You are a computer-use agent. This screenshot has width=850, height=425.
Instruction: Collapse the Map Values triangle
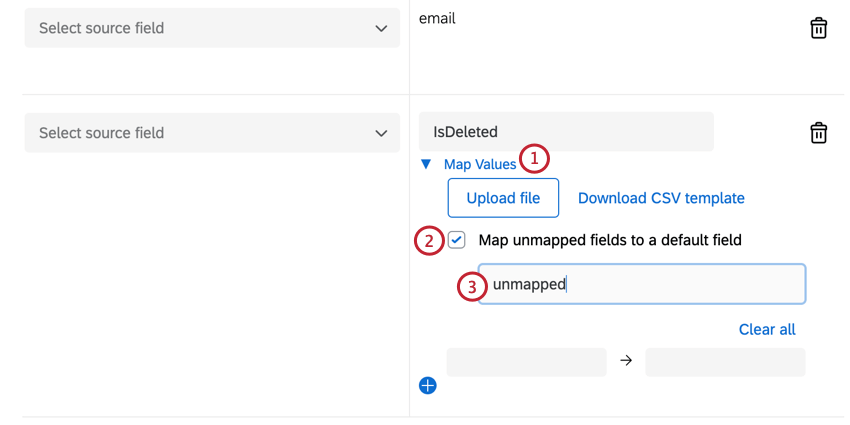coord(426,164)
